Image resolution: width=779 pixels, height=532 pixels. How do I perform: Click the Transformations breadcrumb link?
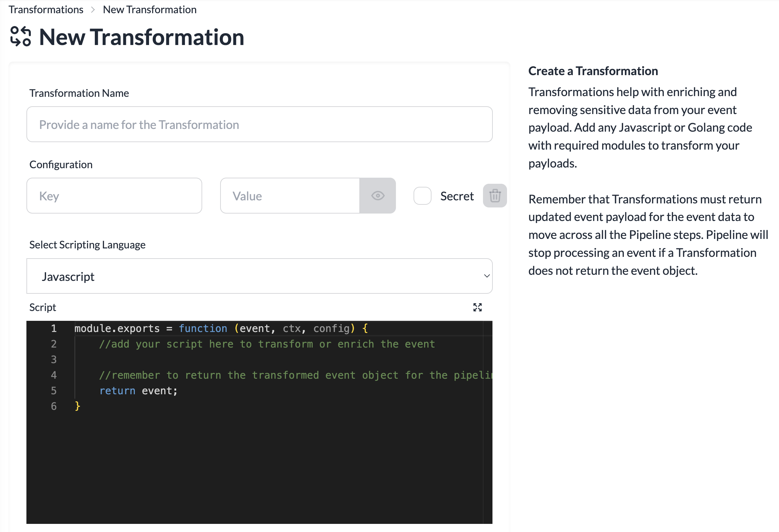point(46,9)
